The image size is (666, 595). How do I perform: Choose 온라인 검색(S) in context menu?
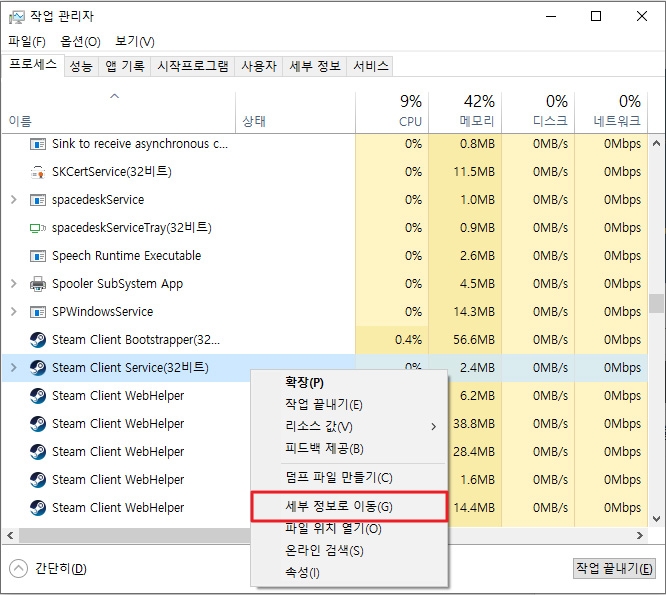pos(349,551)
